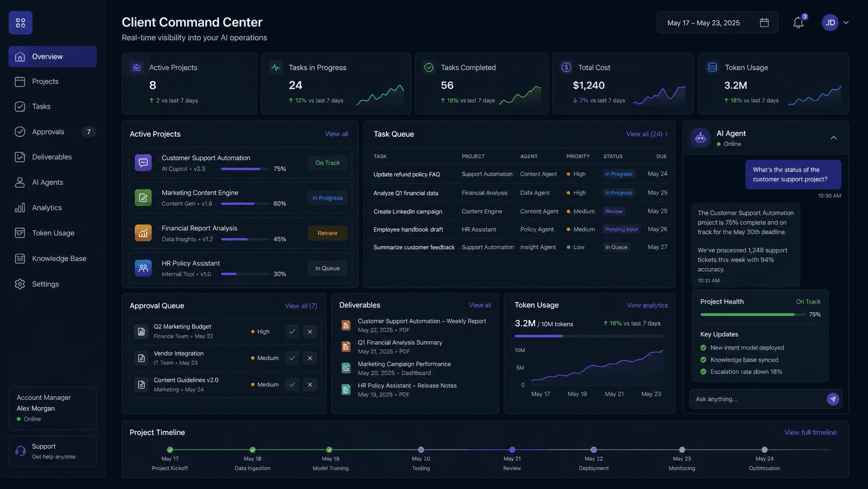Open Deliverables in the sidebar
Viewport: 868px width, 489px height.
click(x=52, y=157)
